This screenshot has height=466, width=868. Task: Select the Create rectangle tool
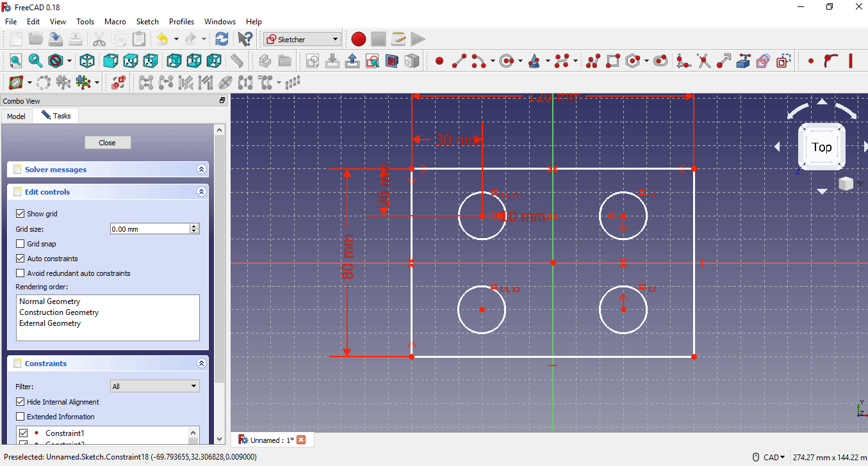(x=613, y=61)
